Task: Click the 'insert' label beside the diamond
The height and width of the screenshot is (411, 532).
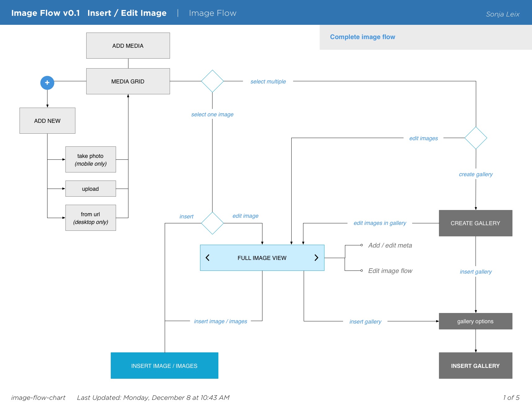Action: point(186,217)
